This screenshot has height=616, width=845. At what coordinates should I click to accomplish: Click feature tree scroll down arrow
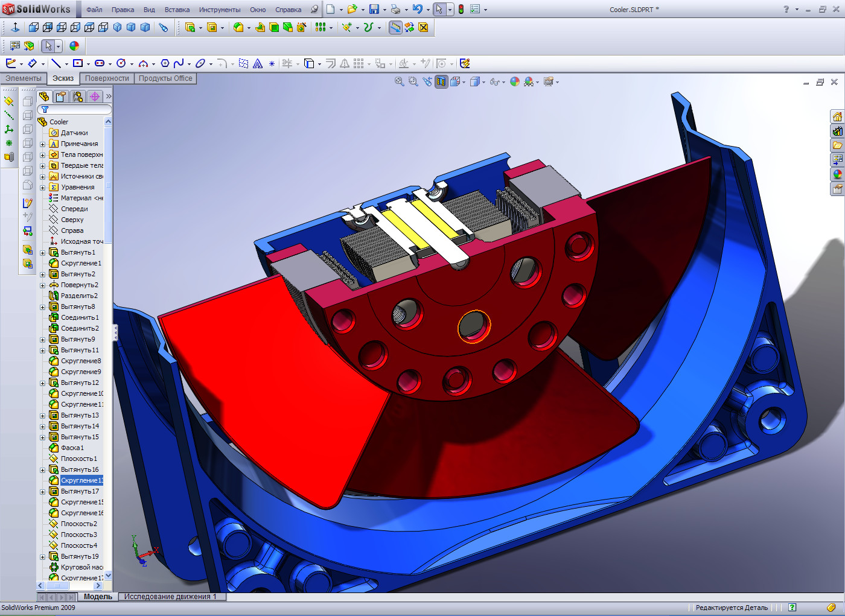109,576
